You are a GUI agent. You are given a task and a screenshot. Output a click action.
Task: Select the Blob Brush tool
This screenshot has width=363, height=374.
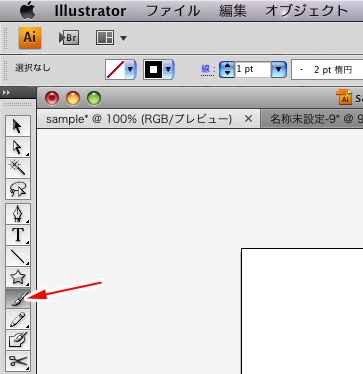coord(18,340)
